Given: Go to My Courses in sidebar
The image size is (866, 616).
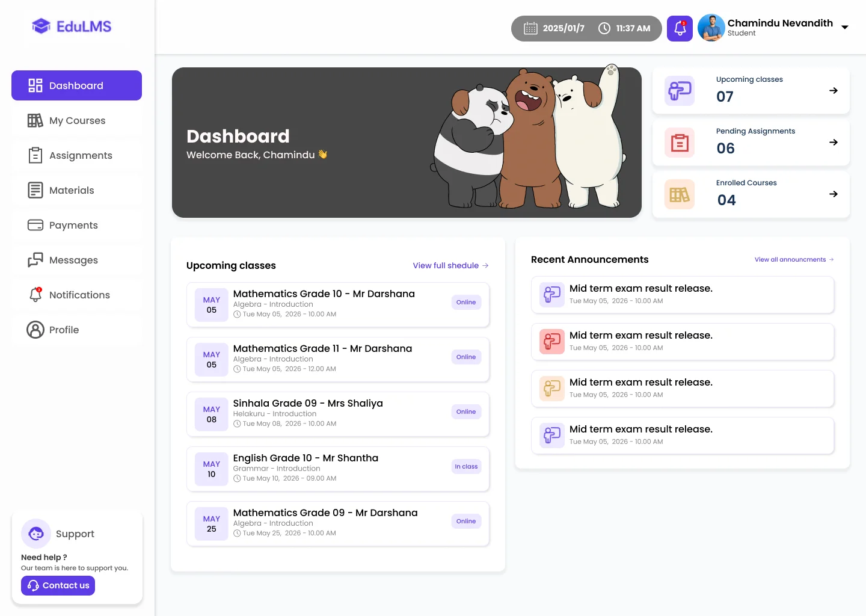Looking at the screenshot, I should [x=76, y=120].
